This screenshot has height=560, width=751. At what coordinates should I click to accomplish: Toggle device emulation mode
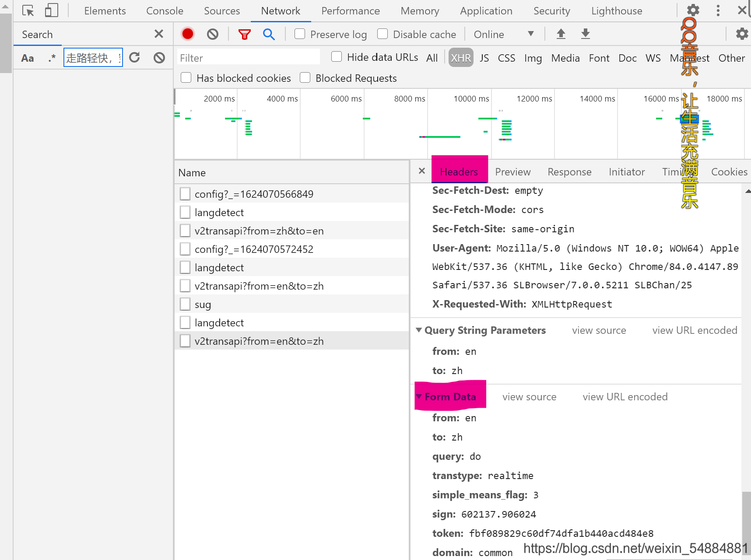51,10
